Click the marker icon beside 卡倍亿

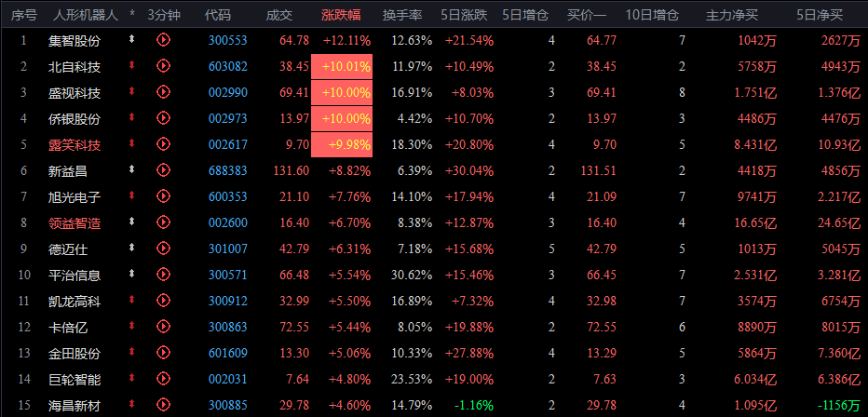[131, 326]
